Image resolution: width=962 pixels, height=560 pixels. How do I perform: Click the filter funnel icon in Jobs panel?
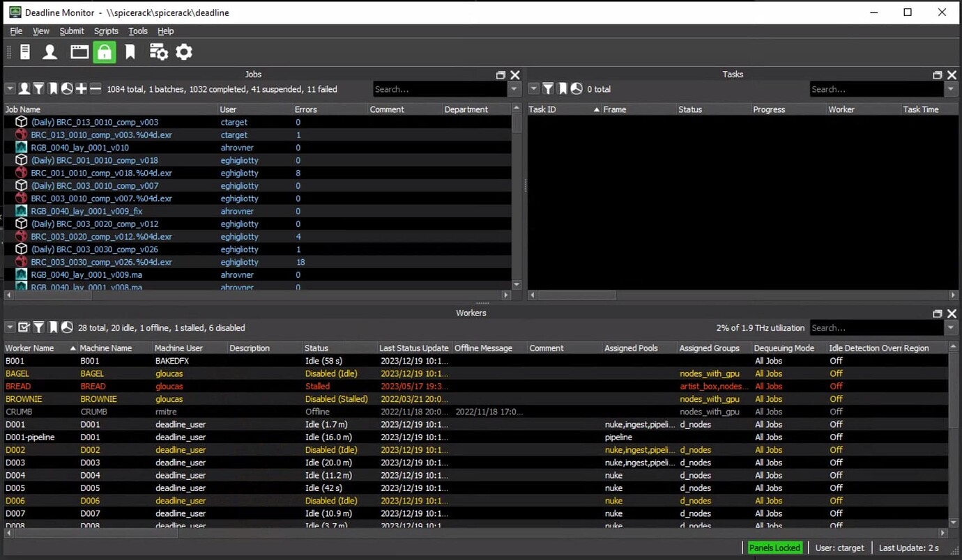point(39,89)
